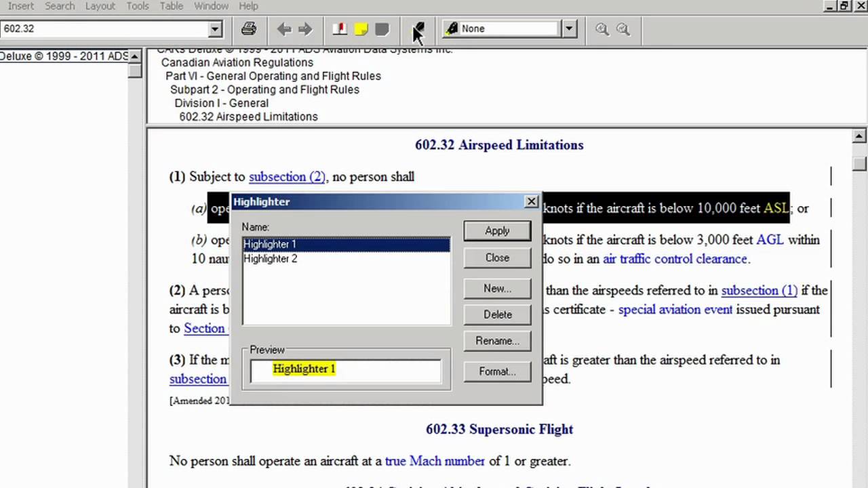
Task: Open the Insert menu
Action: [x=20, y=6]
